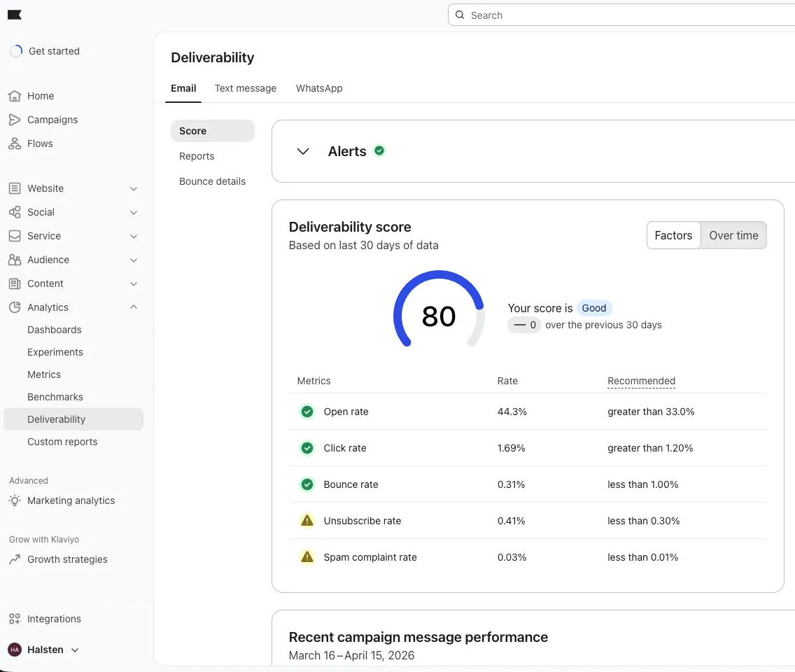The height and width of the screenshot is (672, 795).
Task: Click the Unsubscribe rate warning icon
Action: [307, 520]
